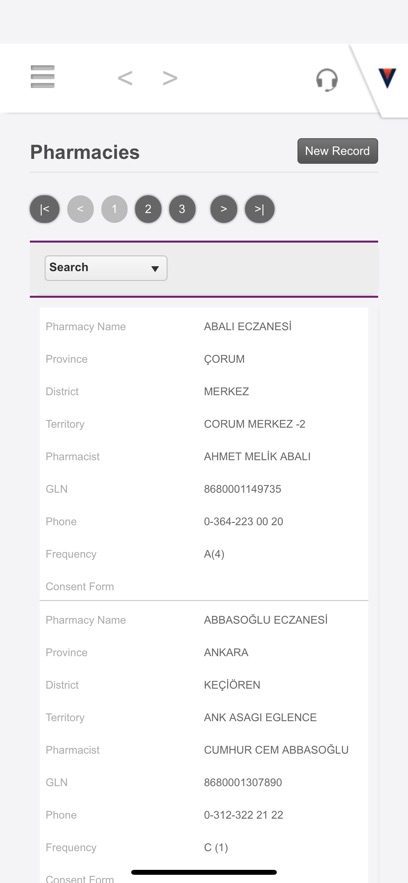Open the hamburger menu icon
Screen dimensions: 408x883
(x=43, y=77)
